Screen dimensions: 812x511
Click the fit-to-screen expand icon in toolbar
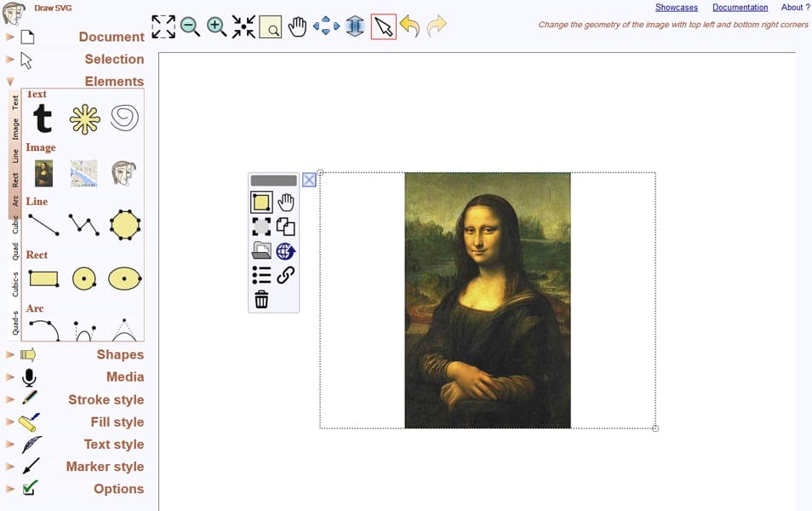click(x=163, y=26)
